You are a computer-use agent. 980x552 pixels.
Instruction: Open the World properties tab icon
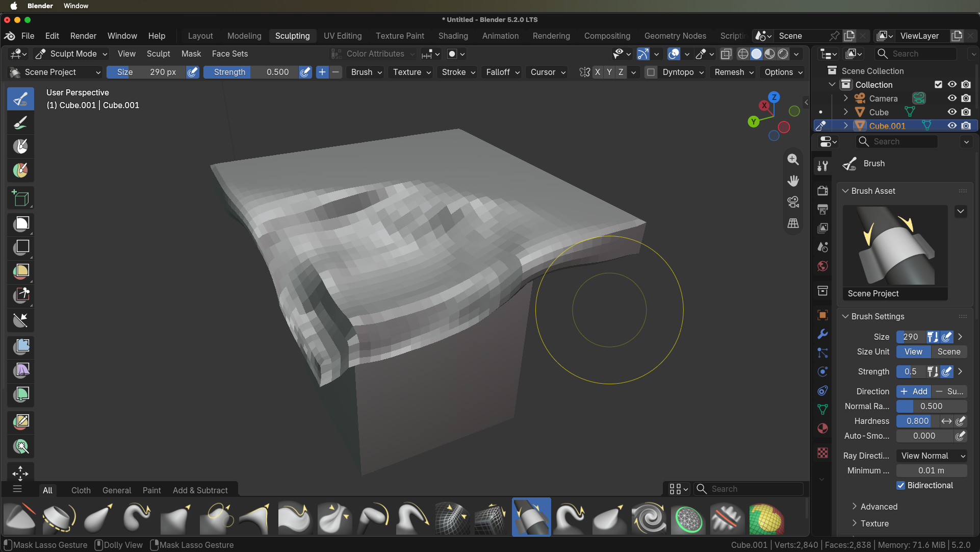[822, 266]
